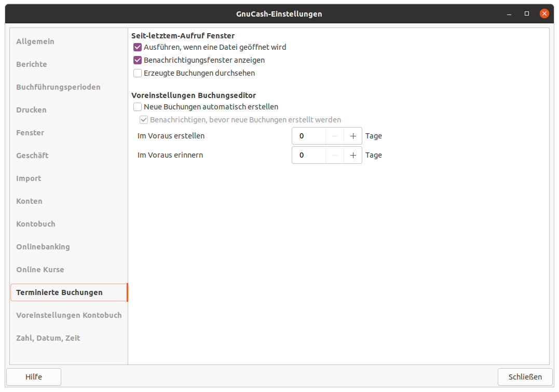Enable 'Neue Buchungen automatisch erstellen'

coord(138,107)
